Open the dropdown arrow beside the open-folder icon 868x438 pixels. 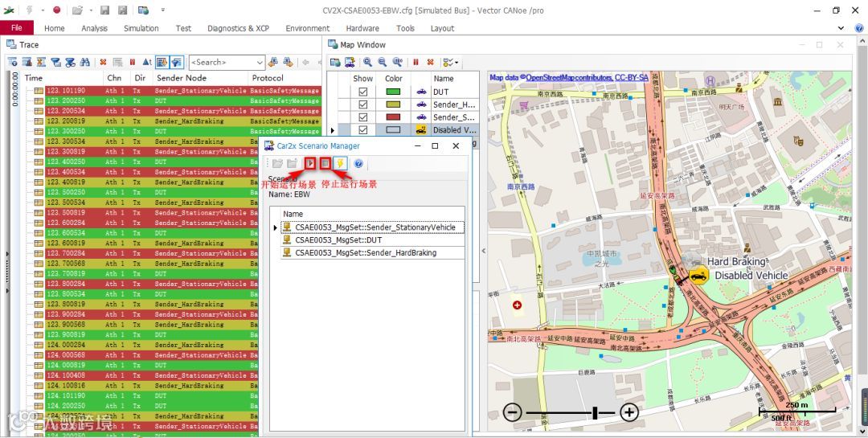pyautogui.click(x=91, y=10)
